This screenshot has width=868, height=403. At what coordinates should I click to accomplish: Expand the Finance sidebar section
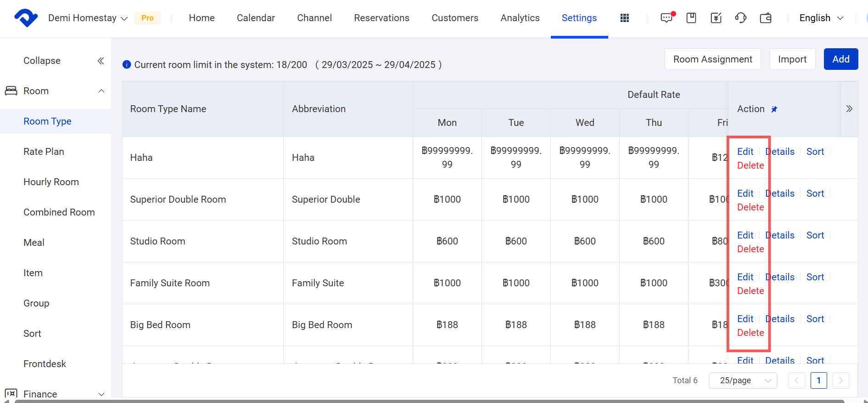click(x=101, y=394)
